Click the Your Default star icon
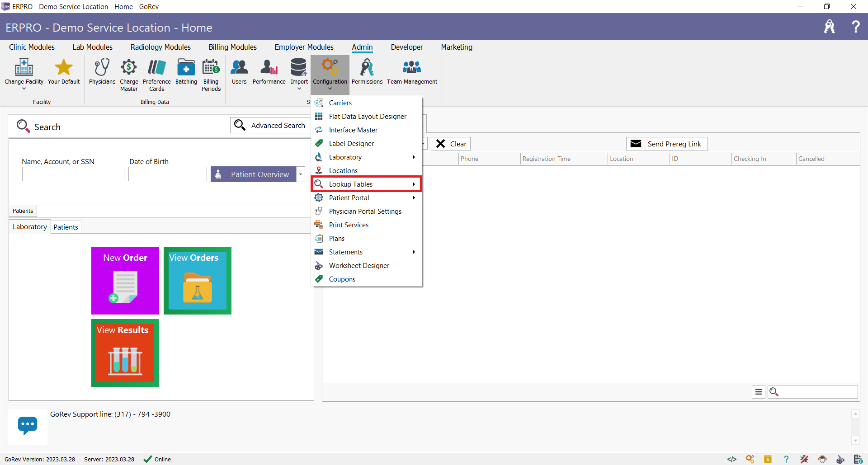Image resolution: width=868 pixels, height=465 pixels. [64, 68]
